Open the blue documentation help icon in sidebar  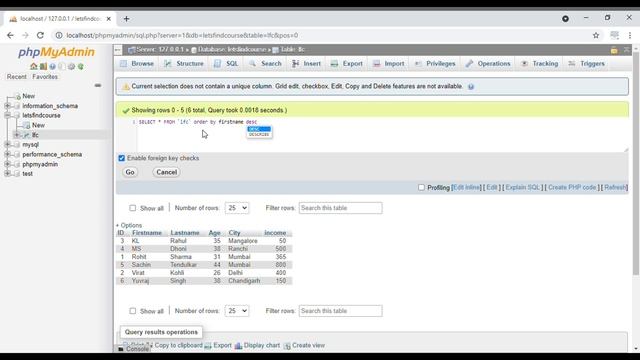[52, 66]
